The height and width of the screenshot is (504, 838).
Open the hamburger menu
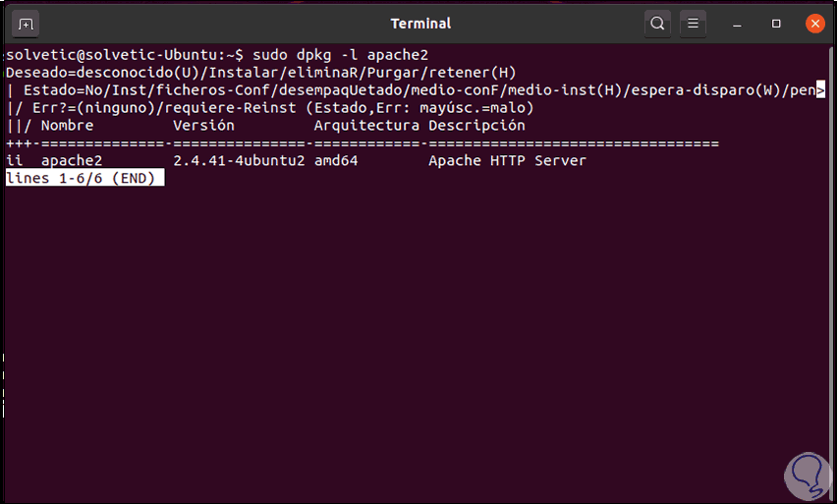[x=694, y=23]
